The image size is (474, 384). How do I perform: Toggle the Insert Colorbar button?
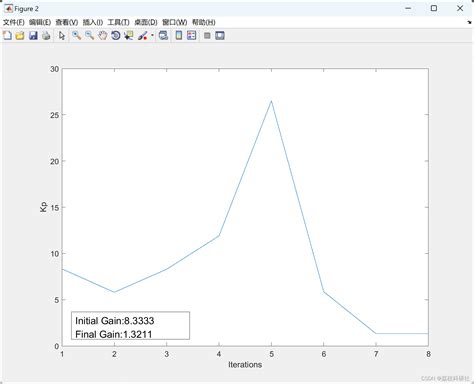[179, 35]
